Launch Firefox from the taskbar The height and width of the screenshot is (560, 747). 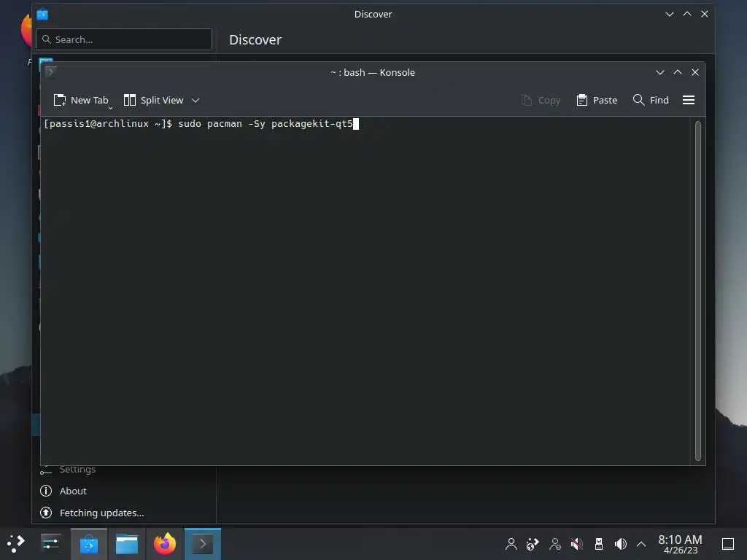coord(165,544)
